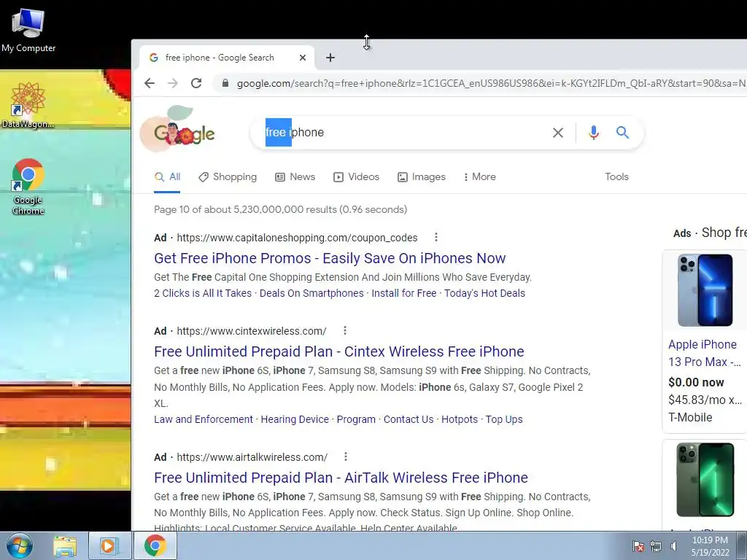Switch to the Images tab
The image size is (747, 560).
click(422, 176)
